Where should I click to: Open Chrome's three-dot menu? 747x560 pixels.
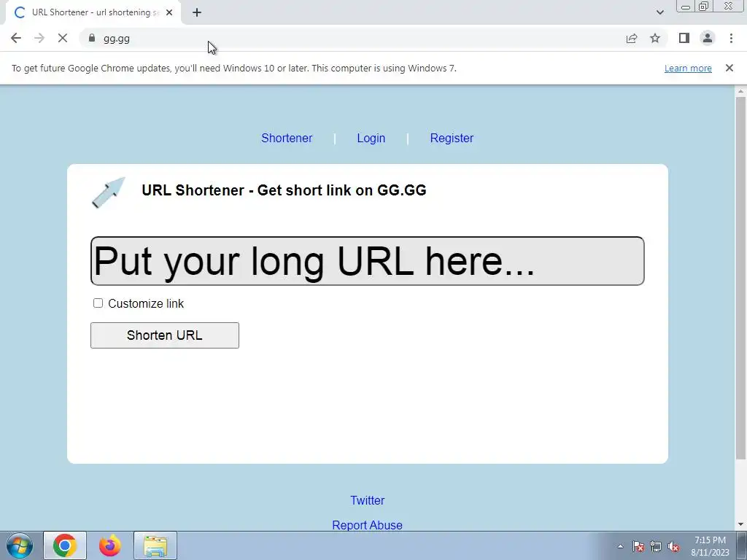click(731, 38)
